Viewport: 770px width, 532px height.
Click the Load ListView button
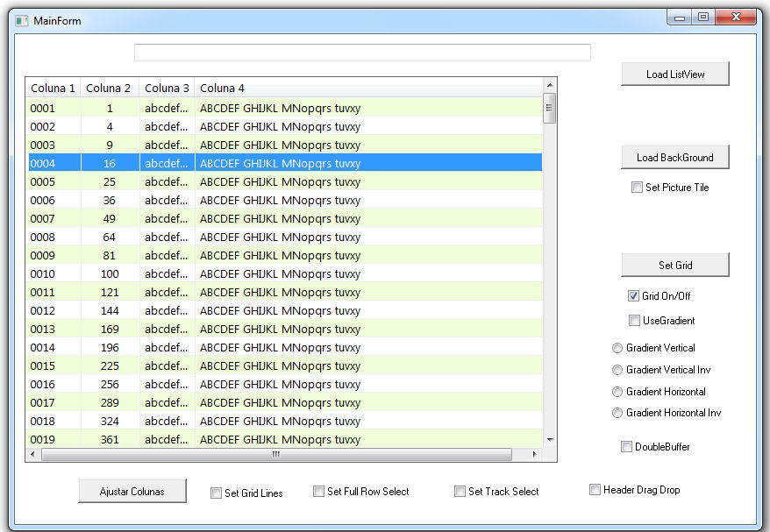(x=675, y=74)
